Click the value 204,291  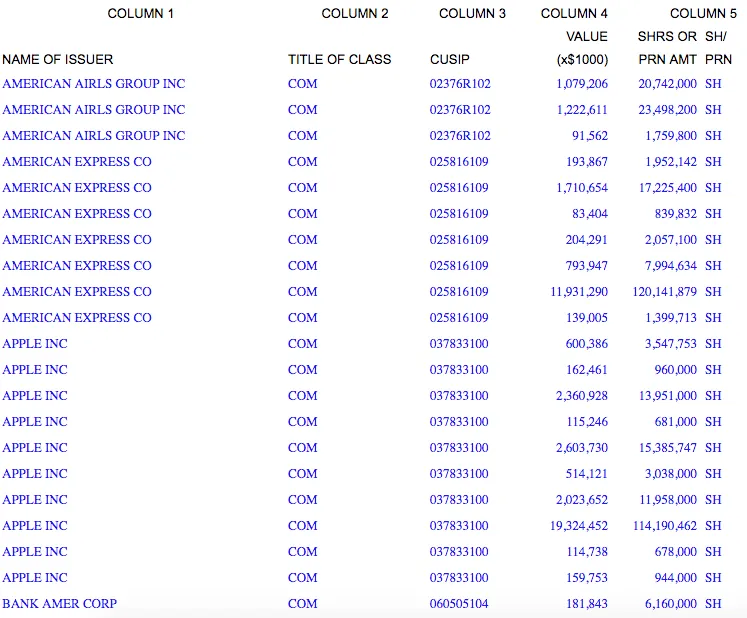[x=586, y=240]
